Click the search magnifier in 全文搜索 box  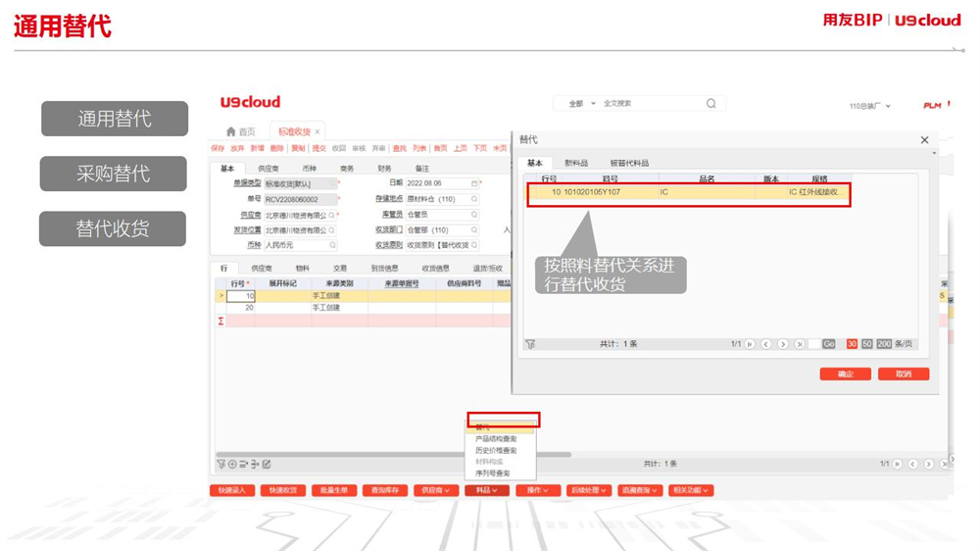[x=711, y=103]
